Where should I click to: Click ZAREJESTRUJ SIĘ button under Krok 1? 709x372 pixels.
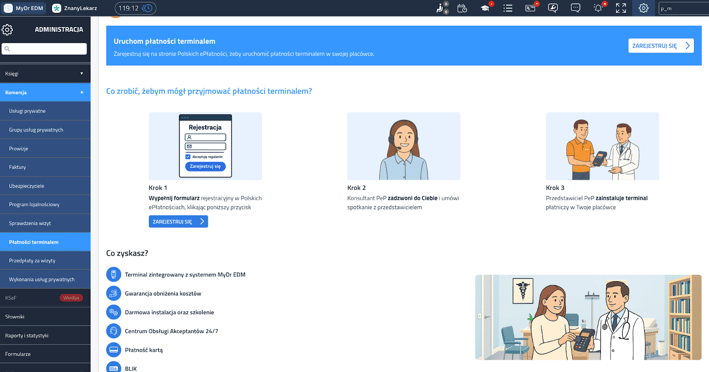click(178, 221)
